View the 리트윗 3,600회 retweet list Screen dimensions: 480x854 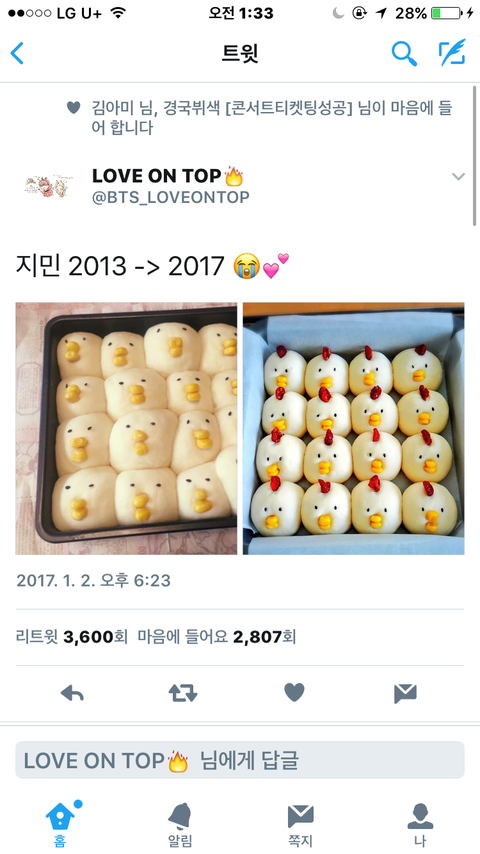(x=71, y=636)
